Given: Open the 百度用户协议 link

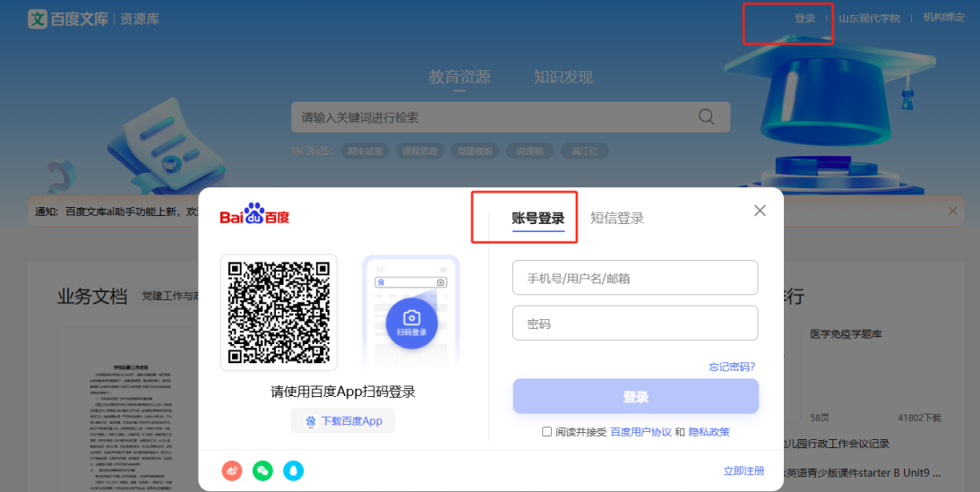Looking at the screenshot, I should point(640,432).
